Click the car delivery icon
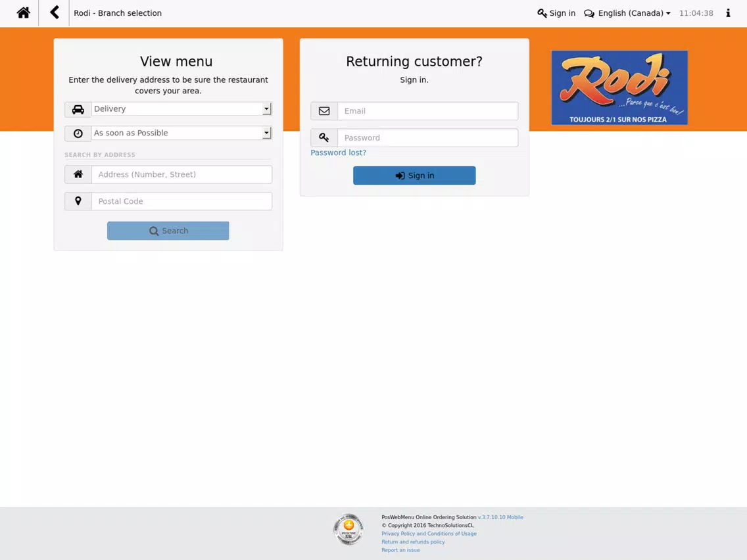Viewport: 747px width, 560px height. [x=78, y=110]
